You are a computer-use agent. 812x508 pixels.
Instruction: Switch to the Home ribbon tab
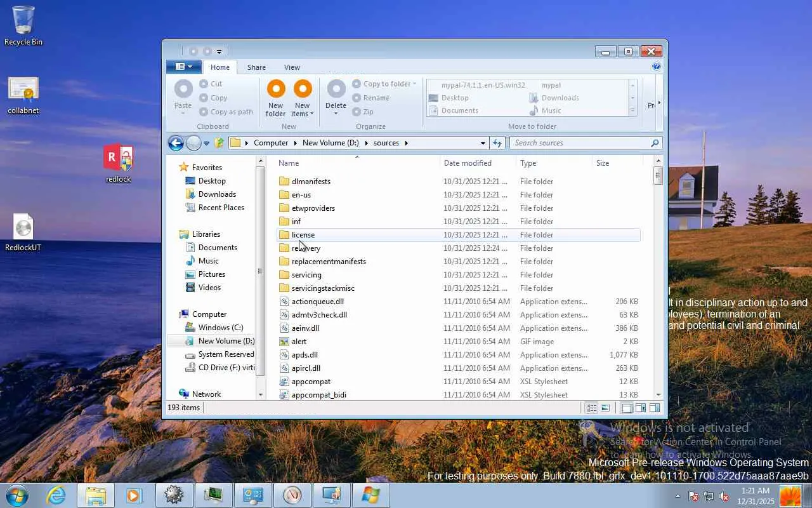220,67
